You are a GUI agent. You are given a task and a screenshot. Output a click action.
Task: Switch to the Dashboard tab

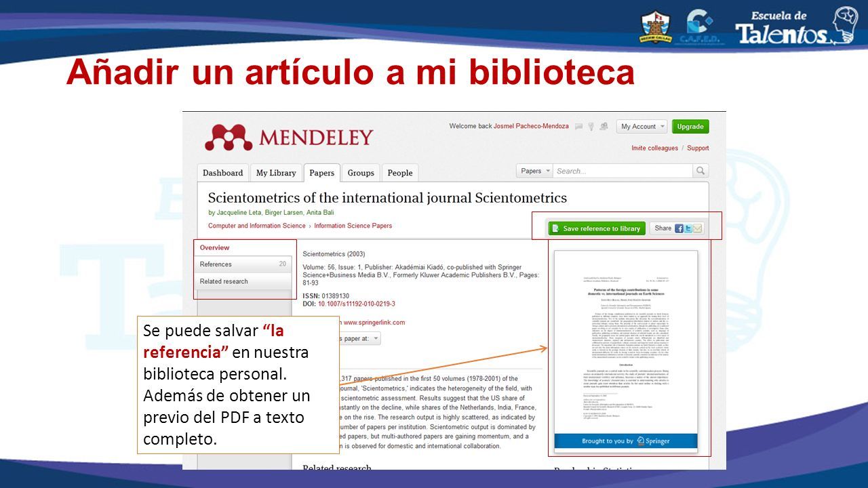coord(222,173)
